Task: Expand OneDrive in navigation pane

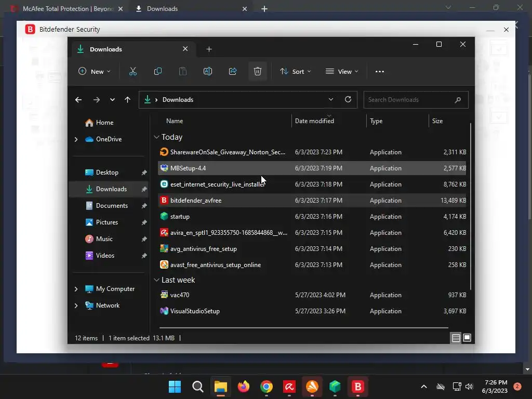Action: coord(76,139)
